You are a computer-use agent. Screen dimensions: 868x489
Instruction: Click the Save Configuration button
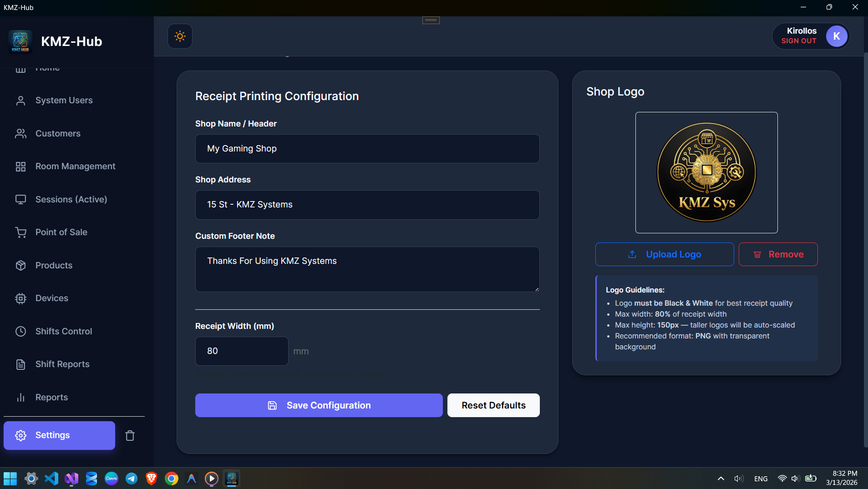point(319,405)
